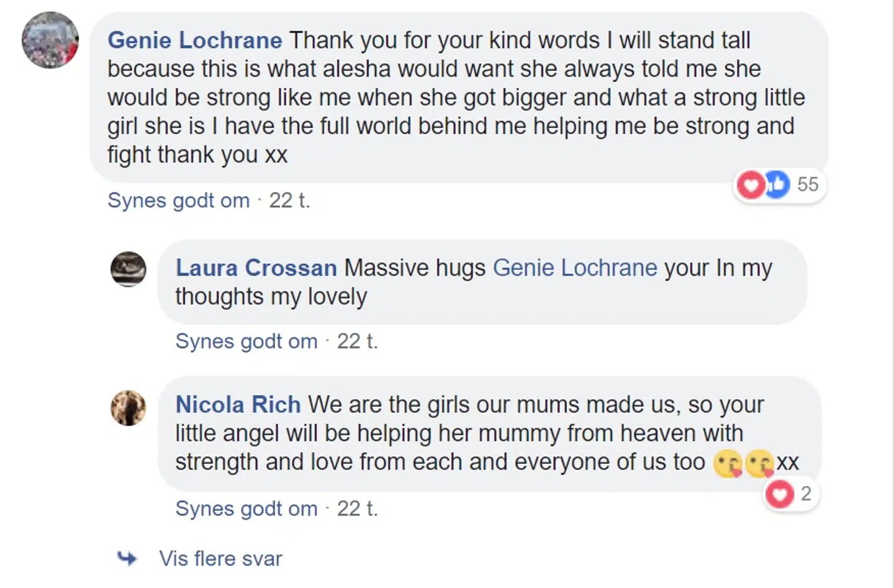View the 2 reactions on Nicola's reply
894x588 pixels.
806,494
